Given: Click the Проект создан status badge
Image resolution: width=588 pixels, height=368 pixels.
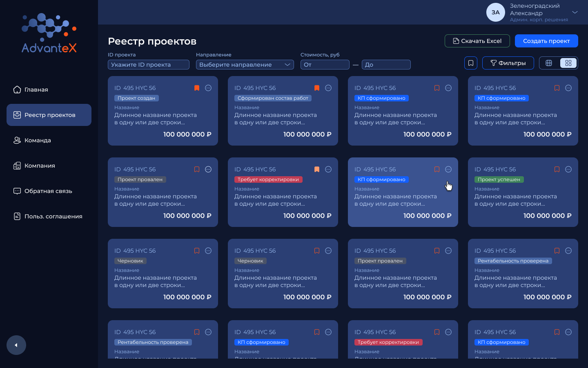Looking at the screenshot, I should coord(136,98).
